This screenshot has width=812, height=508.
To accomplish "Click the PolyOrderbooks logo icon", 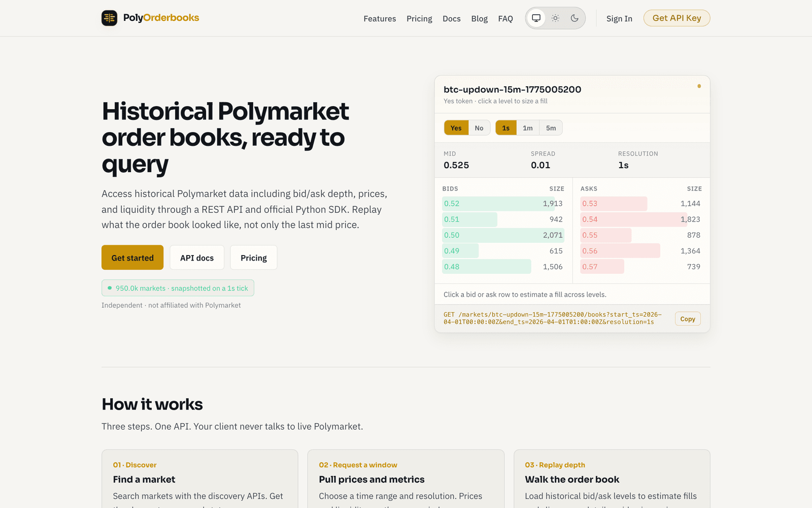I will click(109, 18).
